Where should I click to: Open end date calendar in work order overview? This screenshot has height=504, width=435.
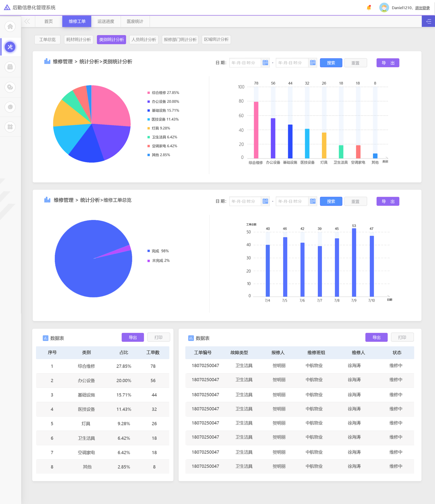pos(313,201)
